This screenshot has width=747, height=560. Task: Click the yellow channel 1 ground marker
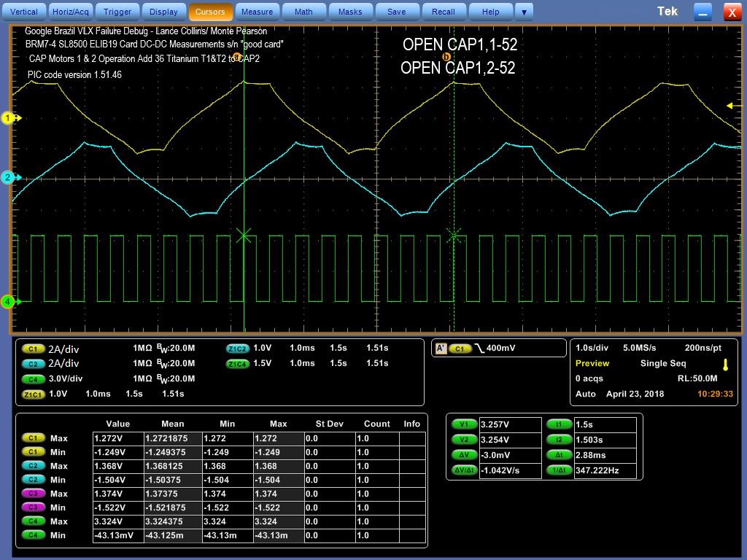point(9,118)
